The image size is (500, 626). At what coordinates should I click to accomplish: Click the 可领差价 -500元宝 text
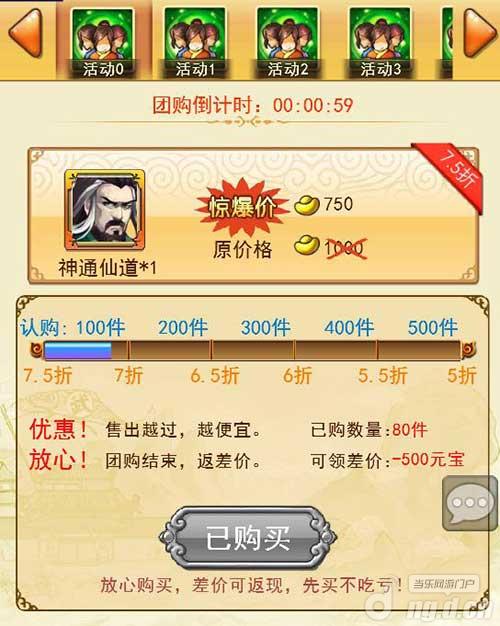coord(387,460)
